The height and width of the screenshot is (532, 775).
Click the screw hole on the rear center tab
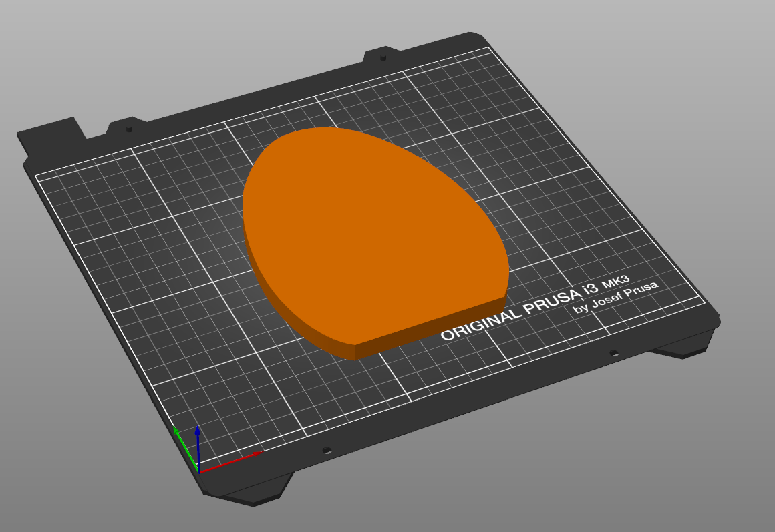383,58
